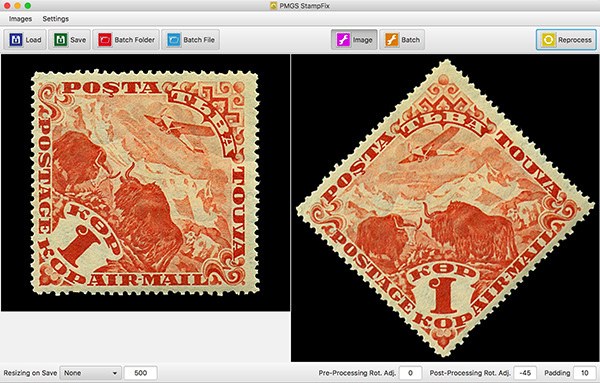Toggle Batch processing mode on
The image size is (600, 383).
coord(402,40)
